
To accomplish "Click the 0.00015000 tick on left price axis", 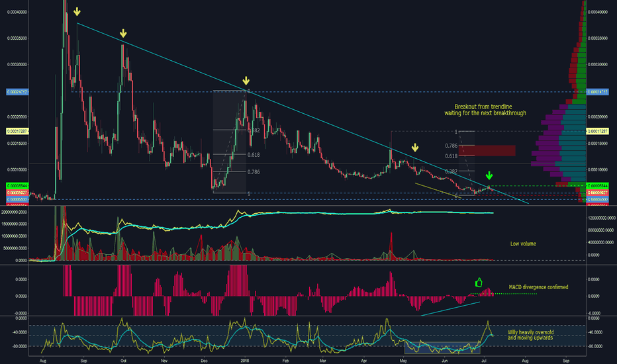I will coord(17,144).
